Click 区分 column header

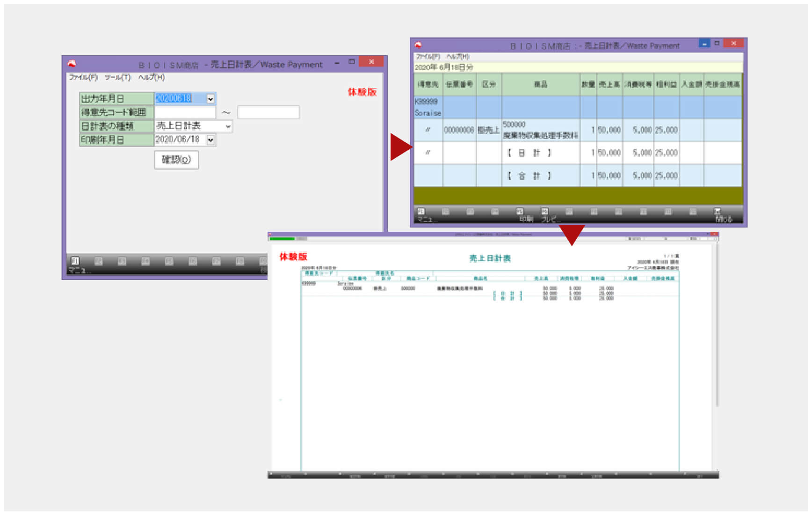point(489,84)
